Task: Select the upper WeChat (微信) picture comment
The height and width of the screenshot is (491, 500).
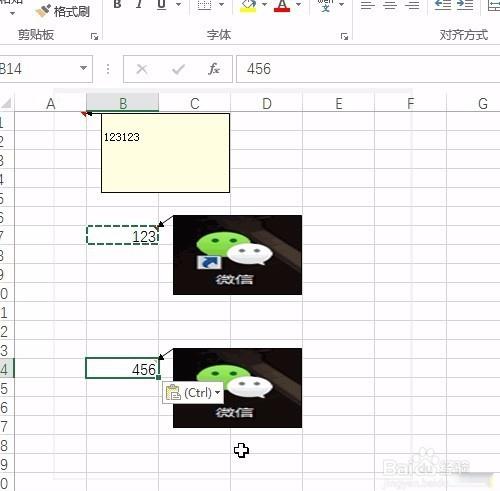Action: (237, 255)
